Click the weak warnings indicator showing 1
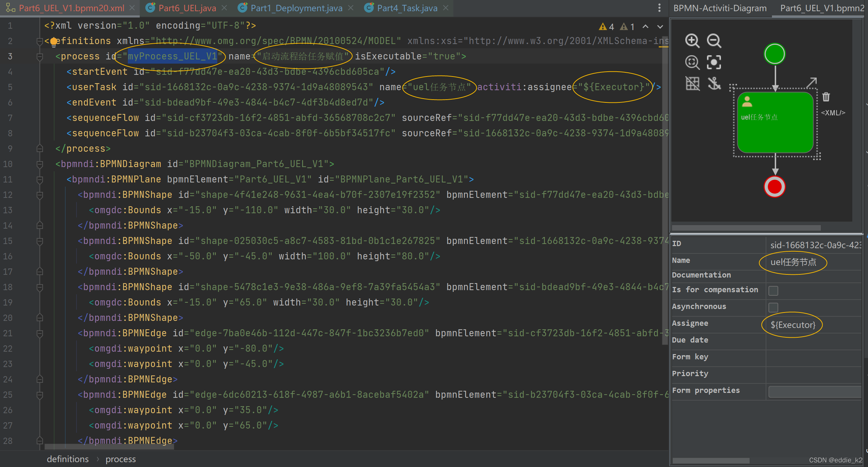The height and width of the screenshot is (467, 868). click(627, 27)
